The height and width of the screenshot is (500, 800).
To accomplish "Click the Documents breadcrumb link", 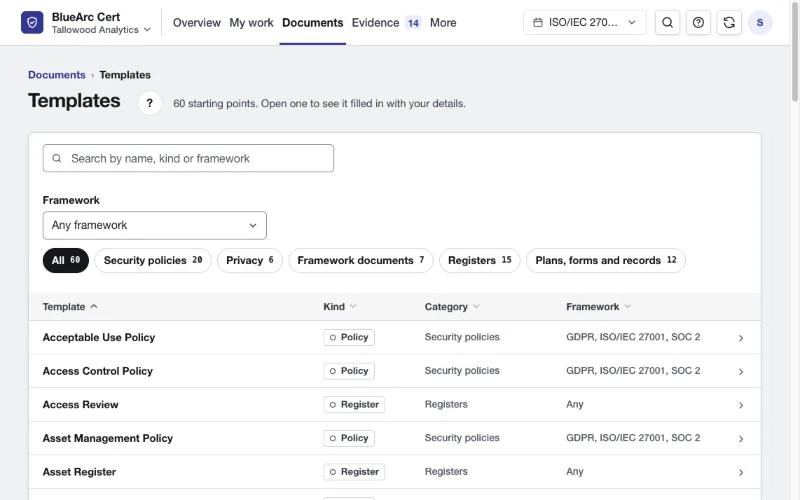I will [x=57, y=74].
